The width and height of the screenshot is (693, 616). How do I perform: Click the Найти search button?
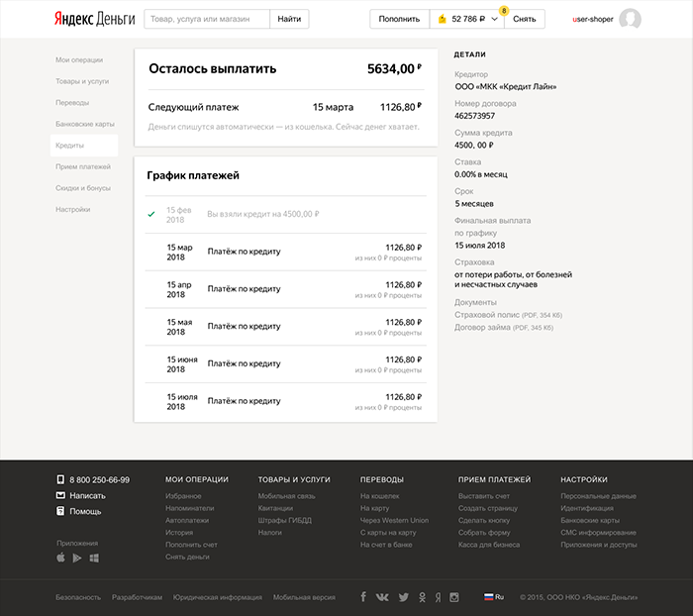tap(289, 19)
